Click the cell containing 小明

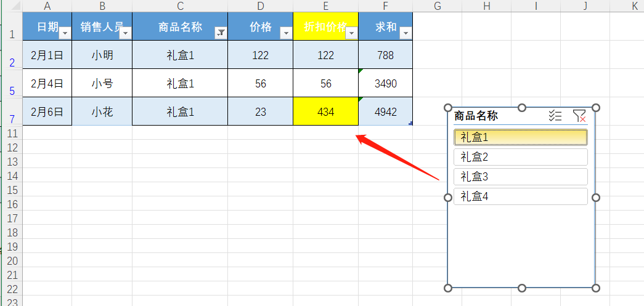[x=102, y=55]
